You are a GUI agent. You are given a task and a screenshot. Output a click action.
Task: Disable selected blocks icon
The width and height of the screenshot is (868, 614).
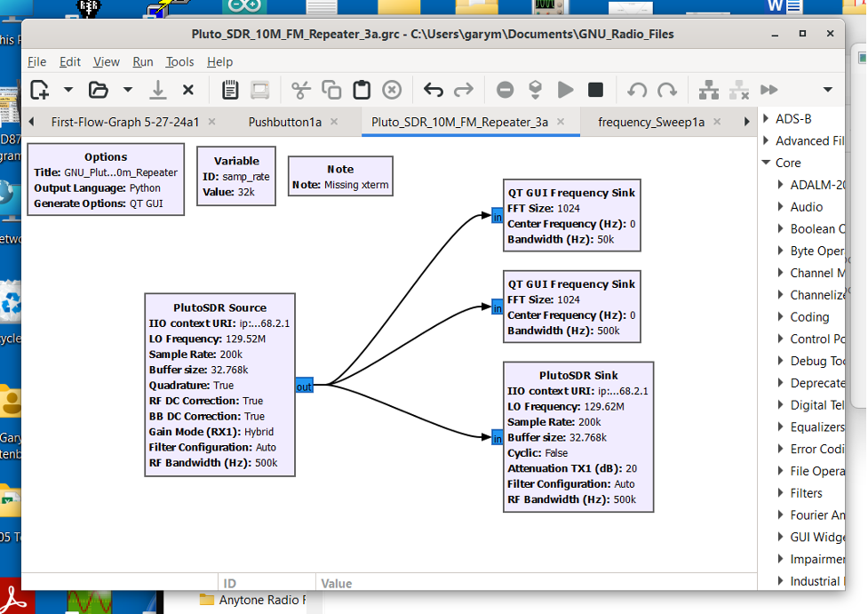coord(739,90)
